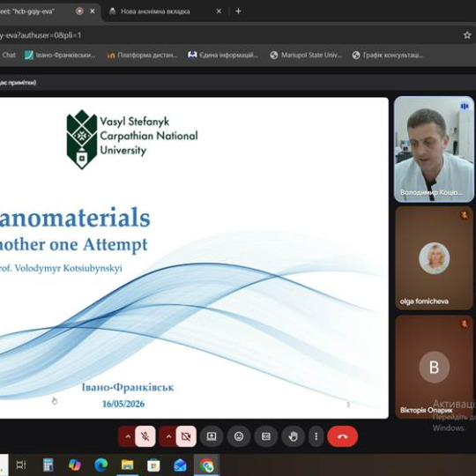Raise hand using the hand icon
The image size is (476, 476).
click(293, 436)
